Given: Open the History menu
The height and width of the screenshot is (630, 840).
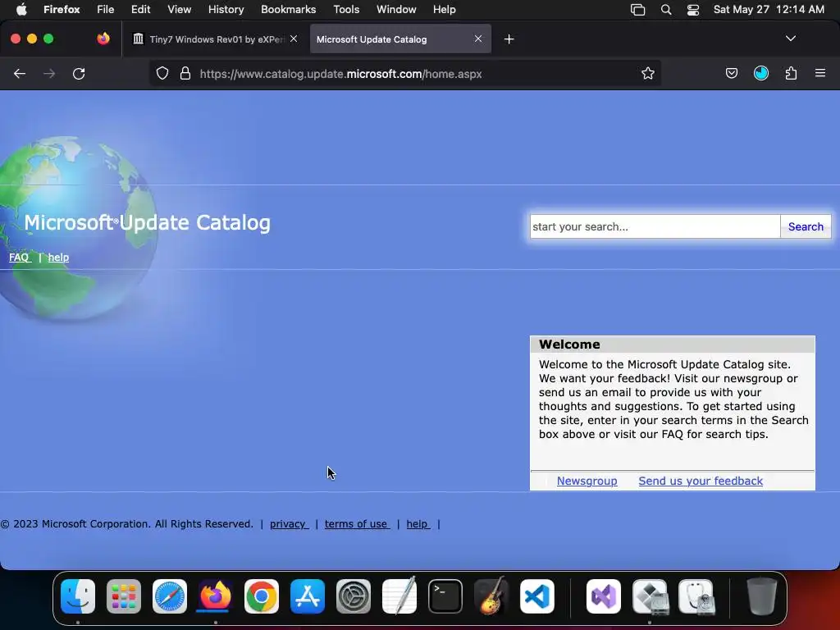Looking at the screenshot, I should [226, 10].
